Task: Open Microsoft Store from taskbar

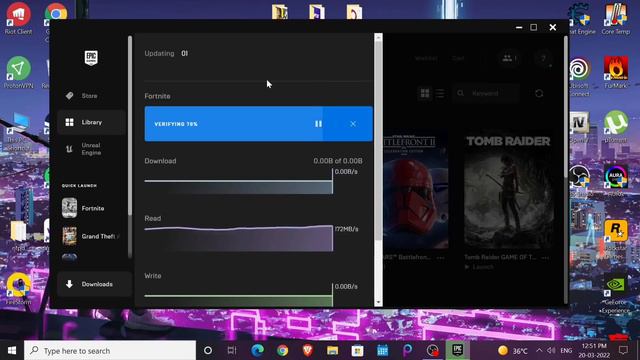Action: (x=358, y=351)
